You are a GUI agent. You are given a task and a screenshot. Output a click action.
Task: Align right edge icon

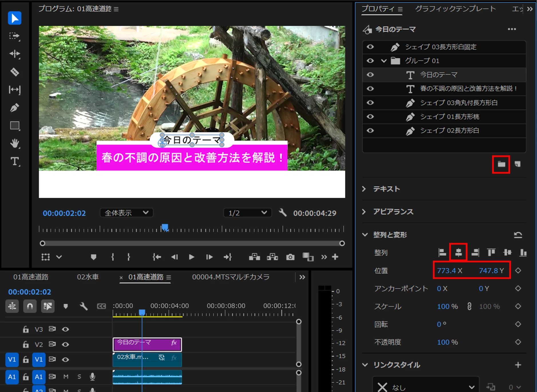475,252
